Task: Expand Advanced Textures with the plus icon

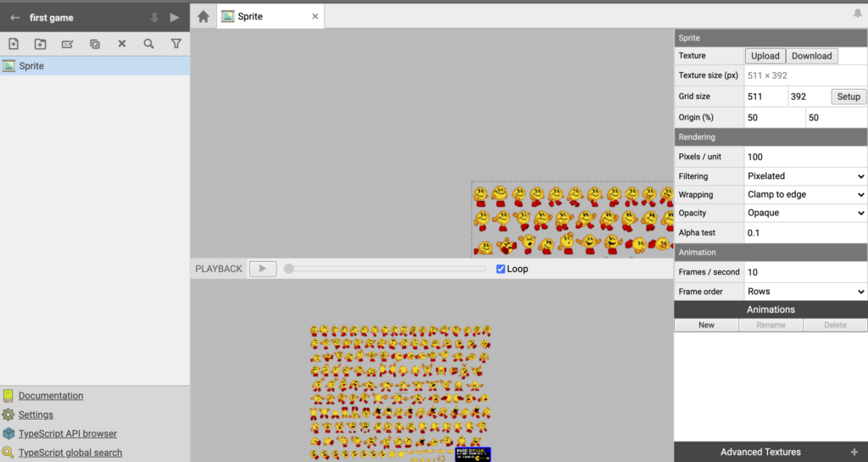Action: 854,452
